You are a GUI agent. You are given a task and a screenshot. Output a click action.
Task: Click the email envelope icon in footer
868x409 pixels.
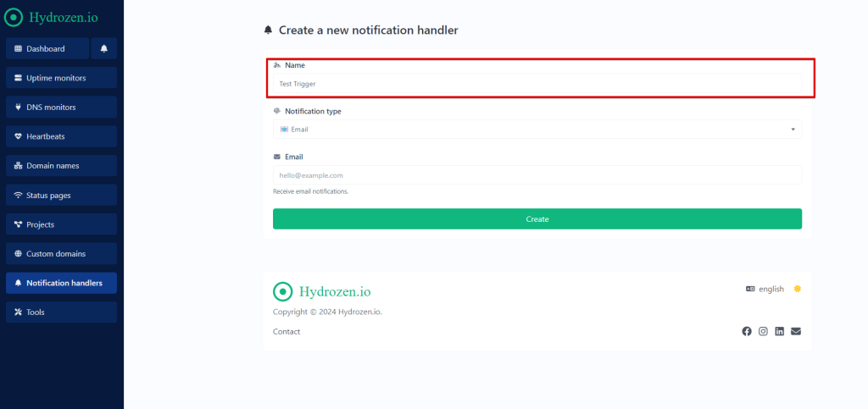point(796,331)
